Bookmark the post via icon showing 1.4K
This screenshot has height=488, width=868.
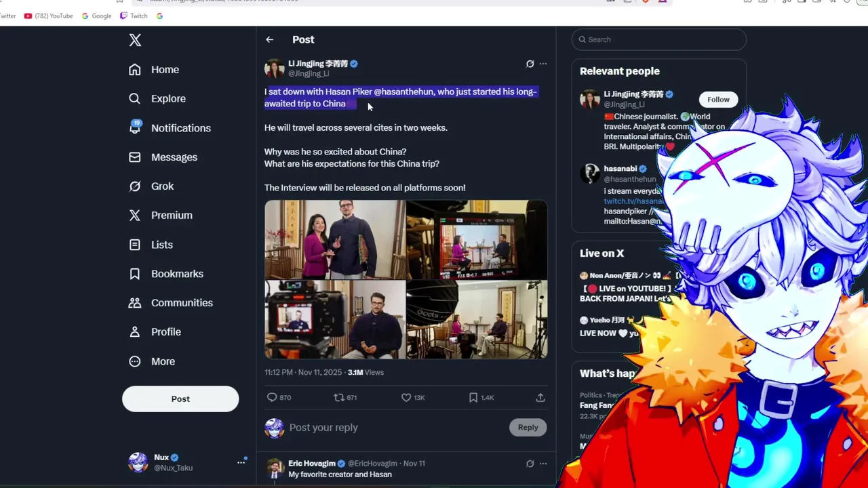[473, 398]
